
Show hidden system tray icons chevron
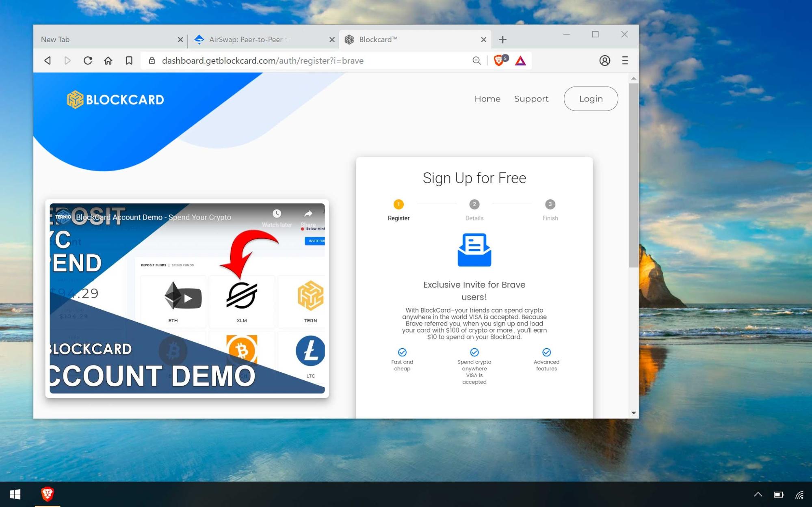pos(758,494)
